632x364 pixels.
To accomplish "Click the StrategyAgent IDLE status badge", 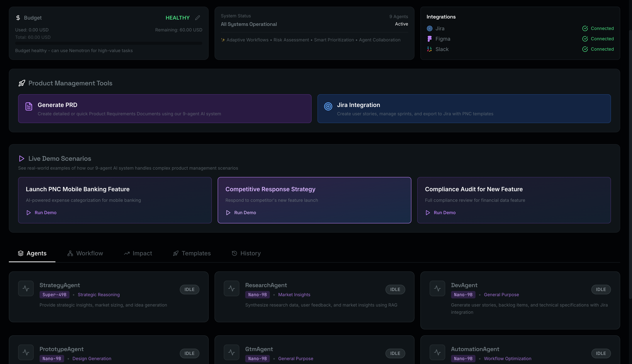I will pos(189,290).
